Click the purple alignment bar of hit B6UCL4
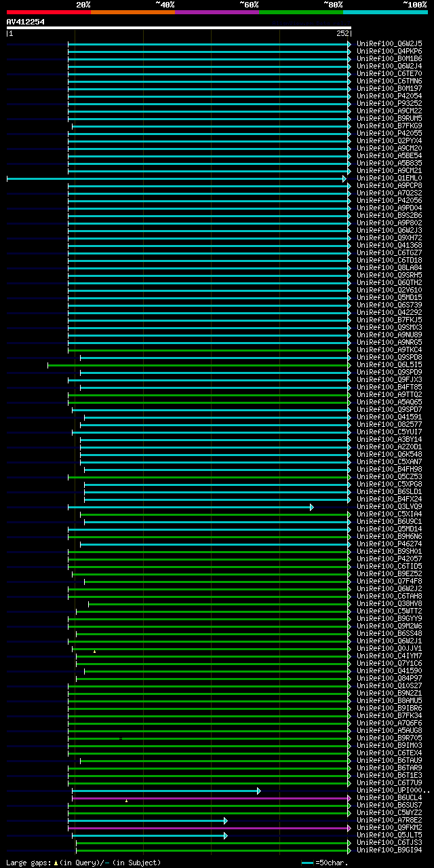 click(212, 798)
